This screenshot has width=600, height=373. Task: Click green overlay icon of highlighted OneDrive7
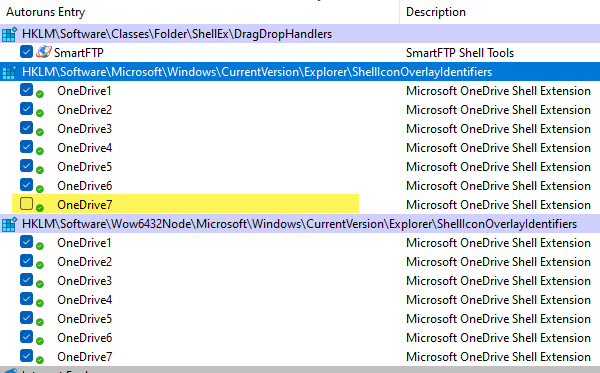(39, 208)
